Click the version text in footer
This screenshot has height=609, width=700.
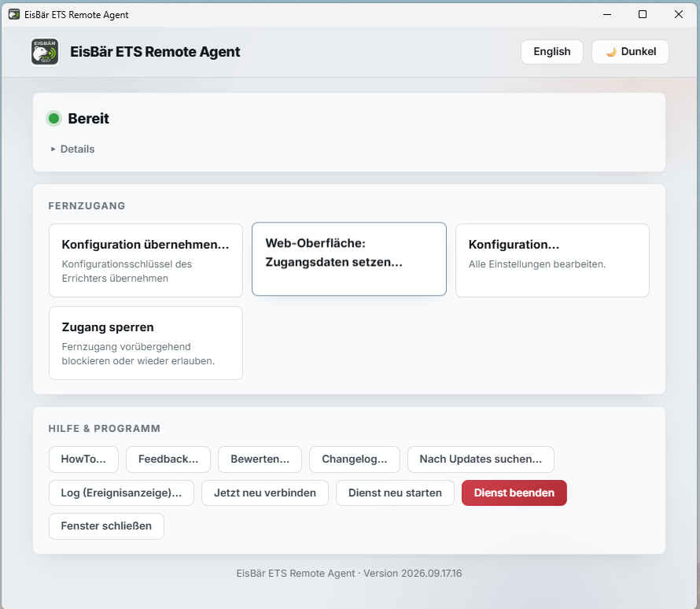(349, 574)
